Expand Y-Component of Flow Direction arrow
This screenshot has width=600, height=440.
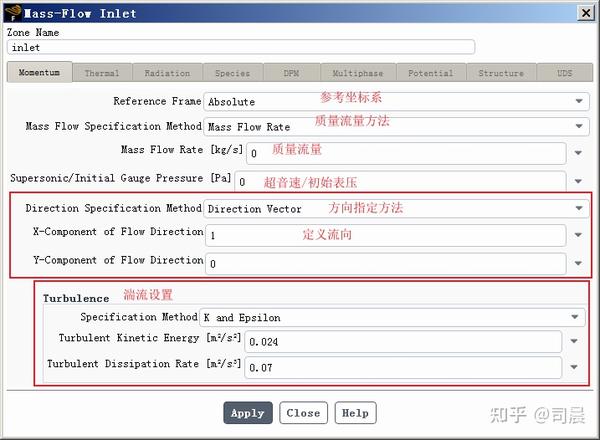pyautogui.click(x=578, y=263)
